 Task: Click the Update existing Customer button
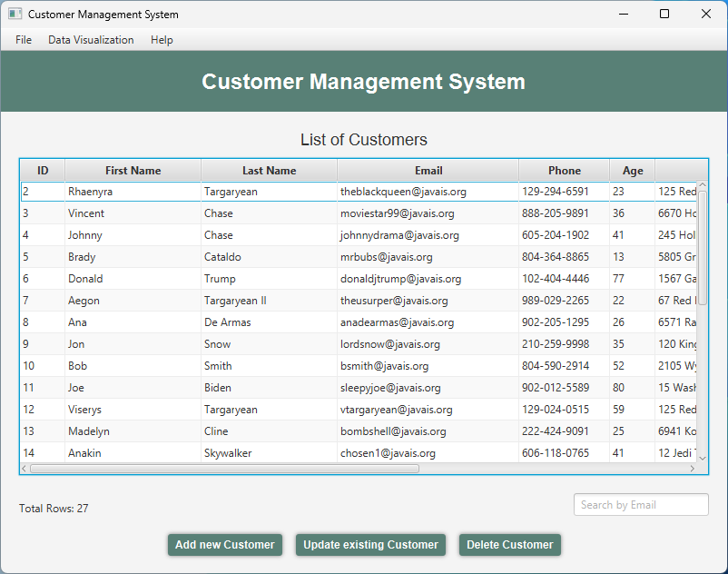click(x=370, y=545)
